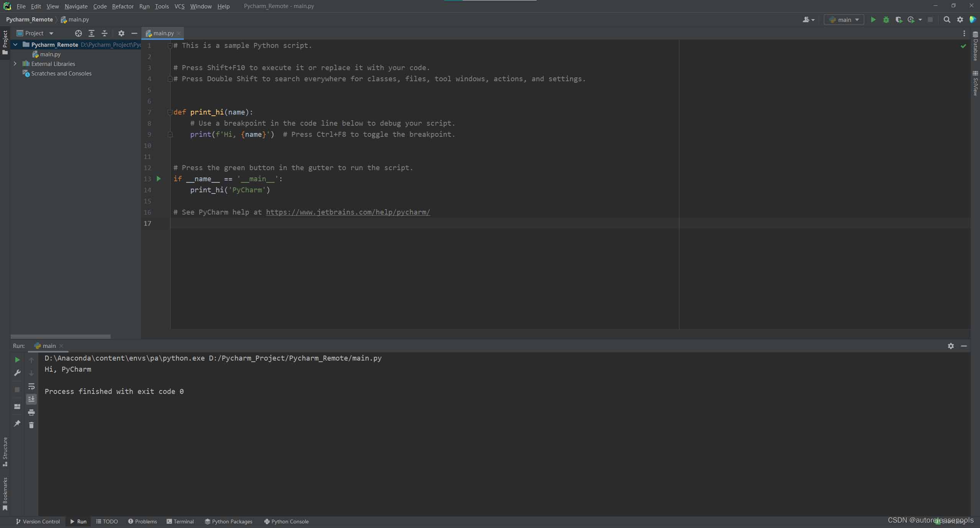Run main with coverage icon
The image size is (980, 528).
pyautogui.click(x=898, y=20)
